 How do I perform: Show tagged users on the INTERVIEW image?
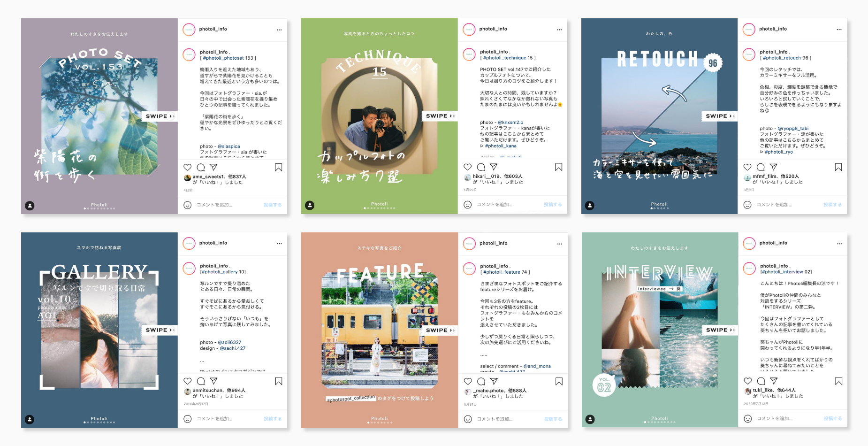[x=590, y=419]
